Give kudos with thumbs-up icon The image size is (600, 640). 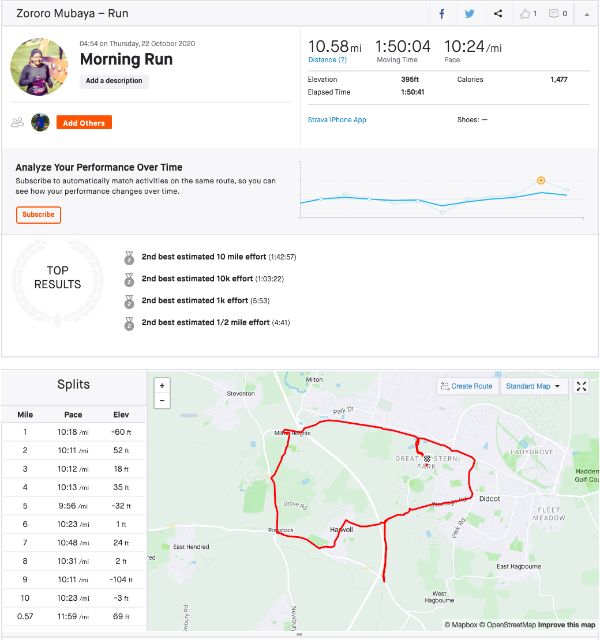(x=526, y=14)
